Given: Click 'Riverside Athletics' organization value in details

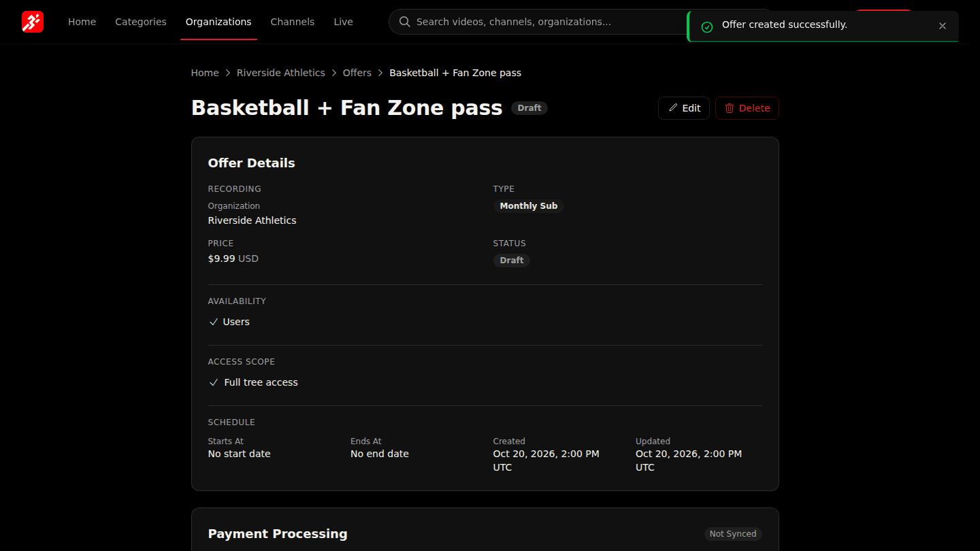Looking at the screenshot, I should click(x=252, y=220).
